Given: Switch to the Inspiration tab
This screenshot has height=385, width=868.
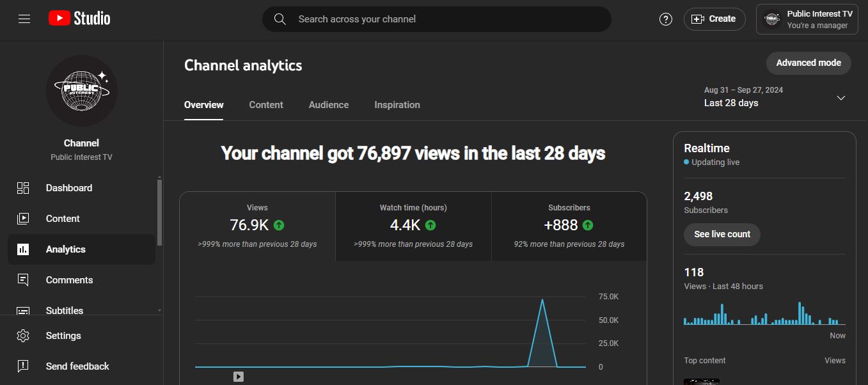Looking at the screenshot, I should point(397,105).
